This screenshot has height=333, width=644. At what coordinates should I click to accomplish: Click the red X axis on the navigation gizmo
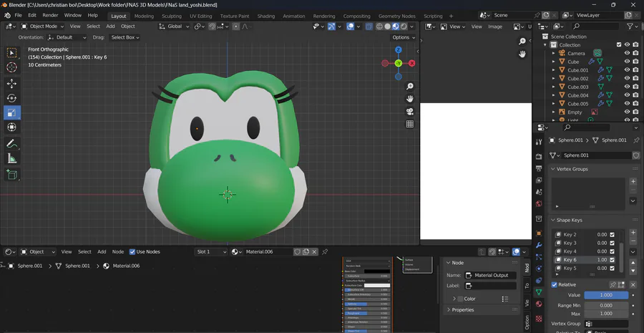click(x=411, y=63)
